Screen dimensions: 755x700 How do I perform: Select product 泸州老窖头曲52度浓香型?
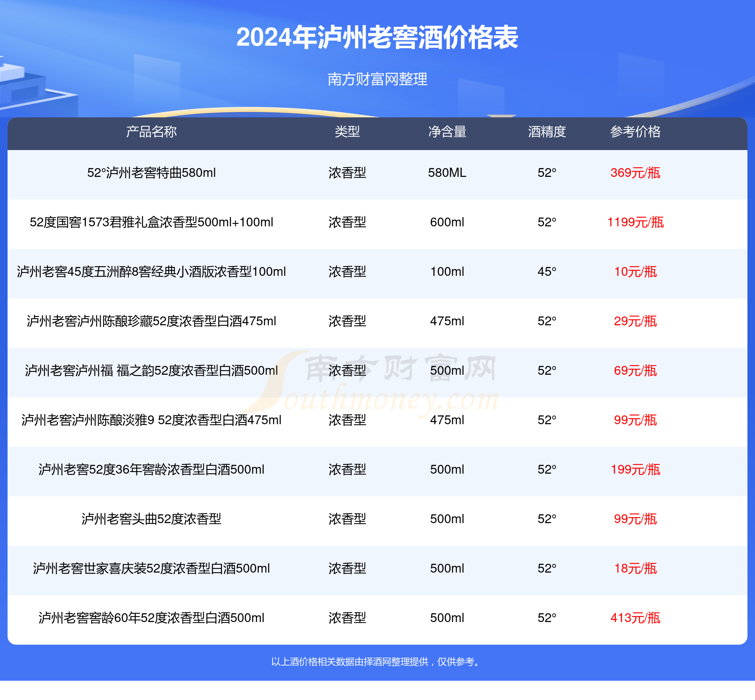[151, 519]
